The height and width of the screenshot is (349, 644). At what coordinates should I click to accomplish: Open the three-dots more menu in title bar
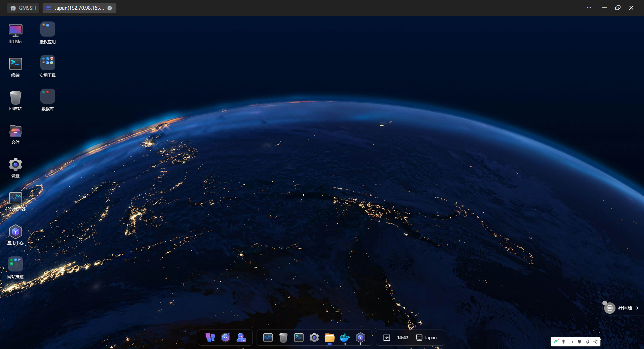[x=589, y=8]
